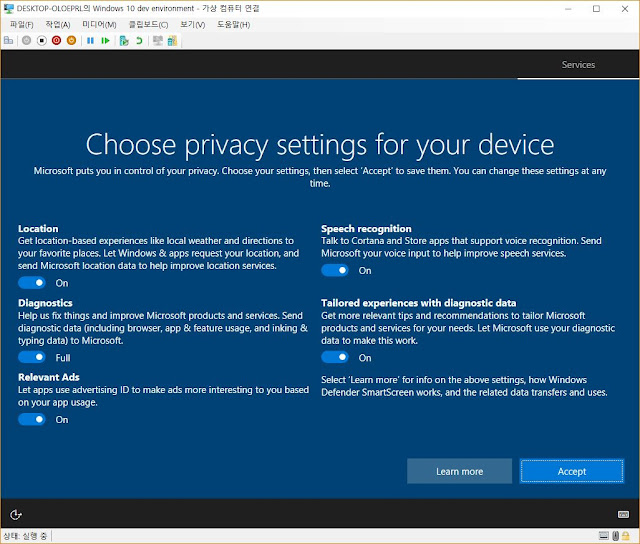Create a checkpoint with the toolbar icon
640x544 pixels.
(124, 40)
